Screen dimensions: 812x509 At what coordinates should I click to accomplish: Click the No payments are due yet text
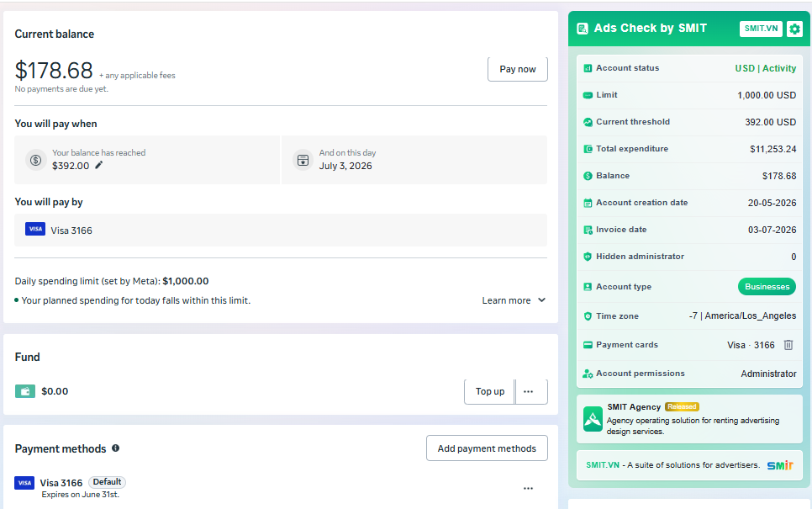[61, 89]
